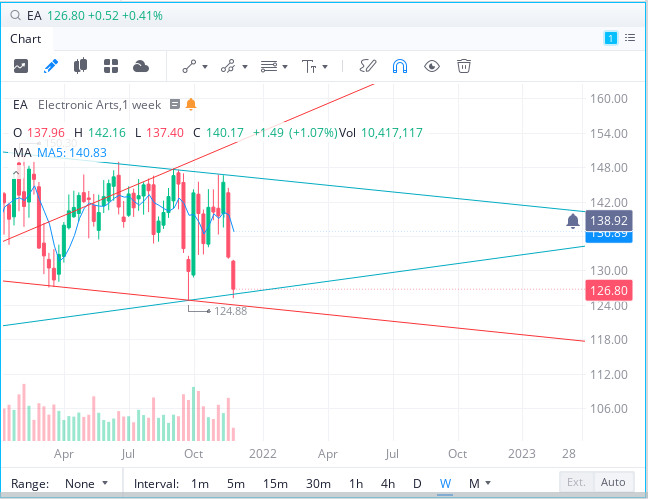Click the EA ticker in the search bar
The height and width of the screenshot is (499, 648).
tap(34, 16)
